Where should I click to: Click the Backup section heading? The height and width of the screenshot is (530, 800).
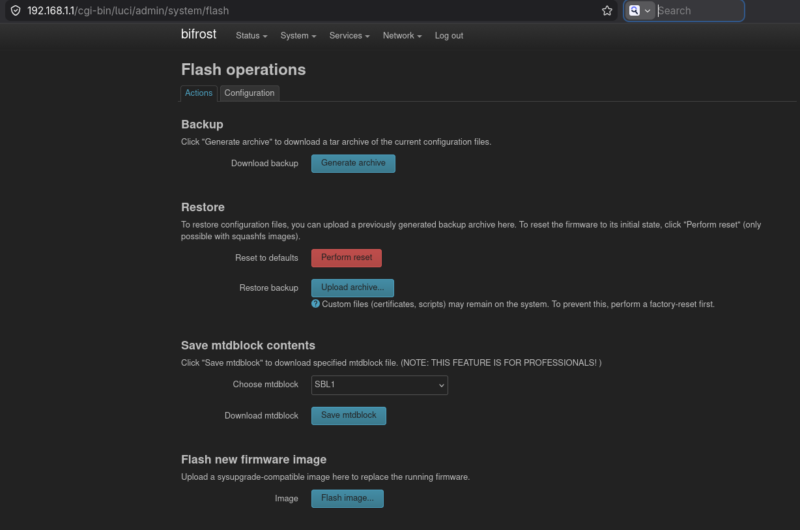click(202, 124)
